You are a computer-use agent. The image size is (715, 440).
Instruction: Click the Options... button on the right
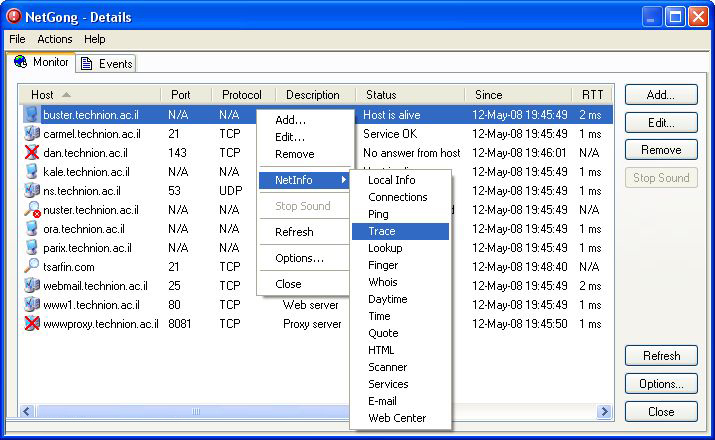(x=661, y=384)
